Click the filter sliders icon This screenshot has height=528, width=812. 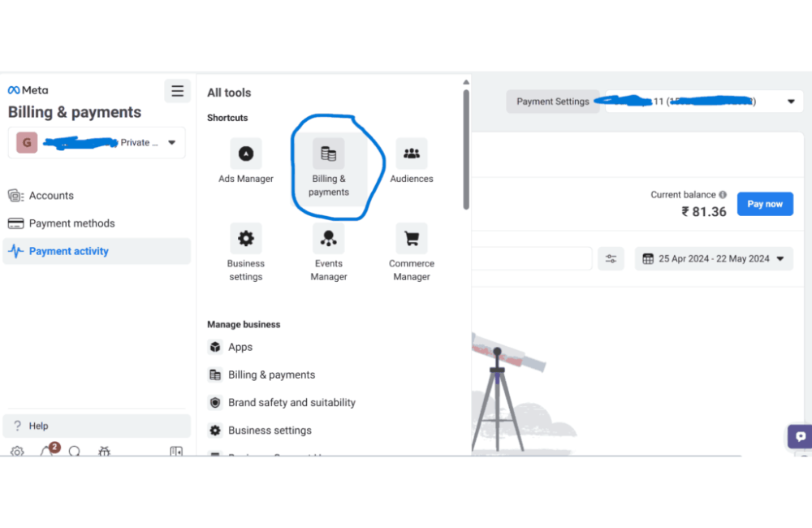tap(611, 259)
